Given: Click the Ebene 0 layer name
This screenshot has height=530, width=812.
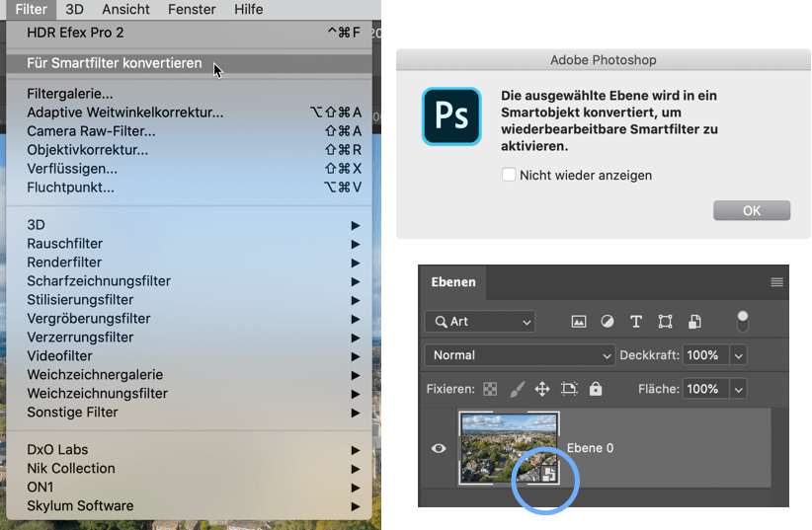Looking at the screenshot, I should coord(590,448).
